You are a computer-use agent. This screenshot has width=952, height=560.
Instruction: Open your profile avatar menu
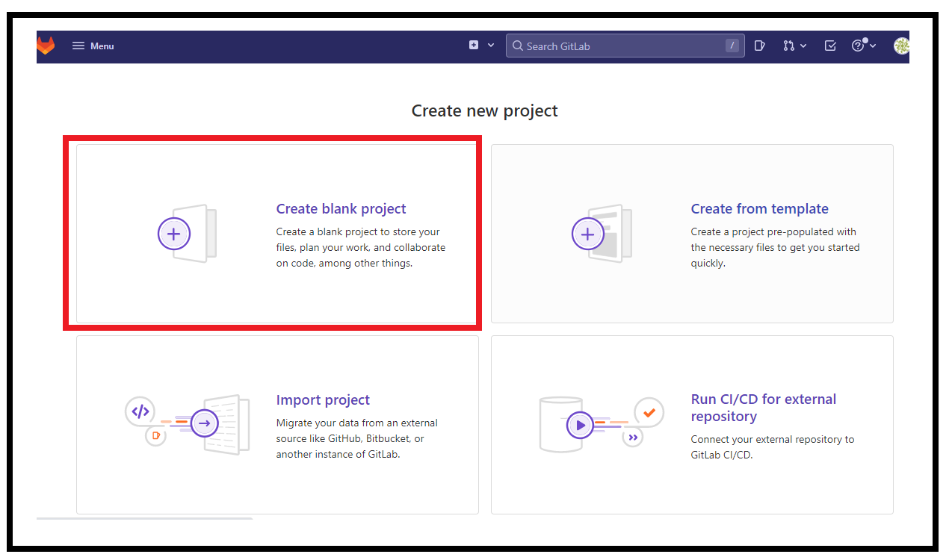(x=901, y=46)
